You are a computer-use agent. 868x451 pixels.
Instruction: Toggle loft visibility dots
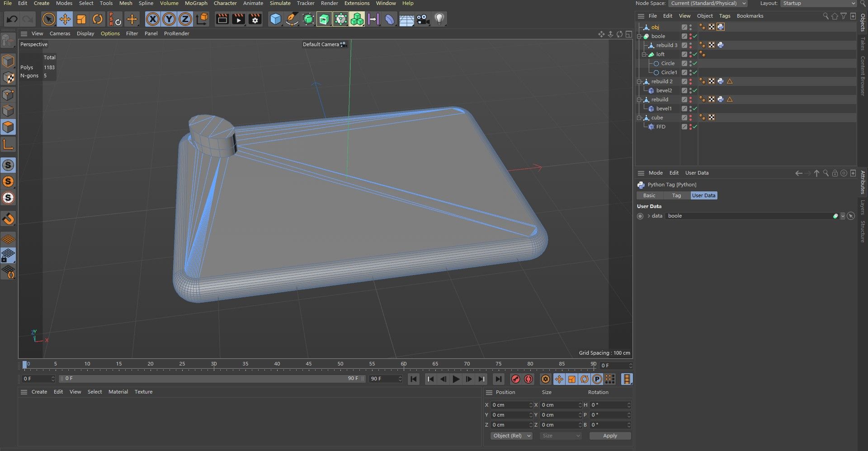coord(690,54)
